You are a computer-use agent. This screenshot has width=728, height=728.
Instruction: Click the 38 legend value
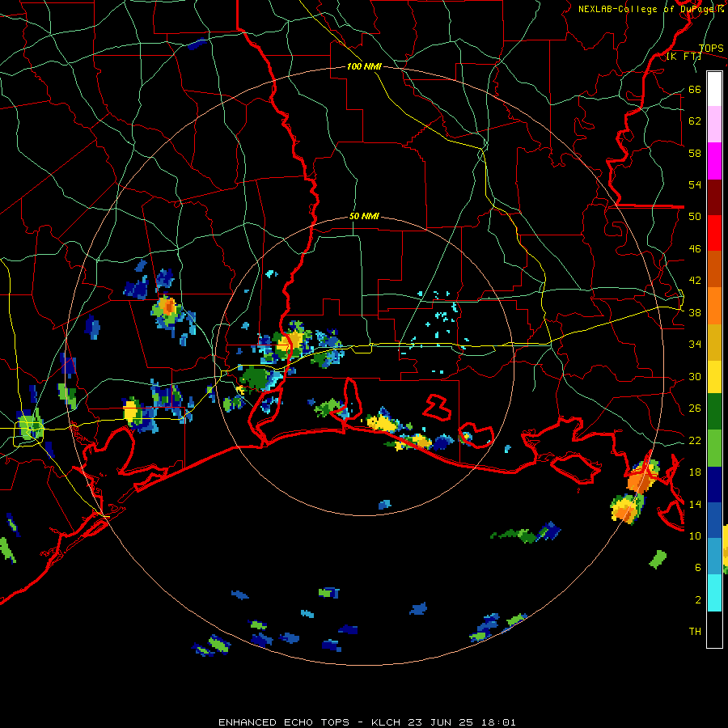tap(695, 312)
